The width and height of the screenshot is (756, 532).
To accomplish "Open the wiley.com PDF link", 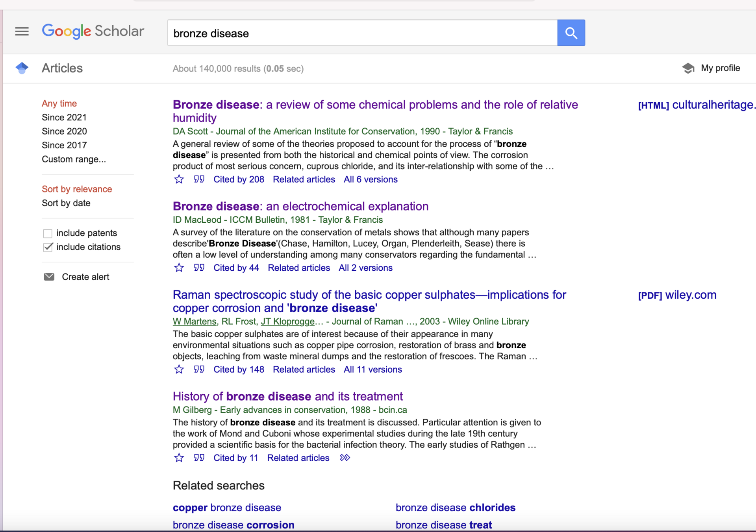I will [x=677, y=295].
